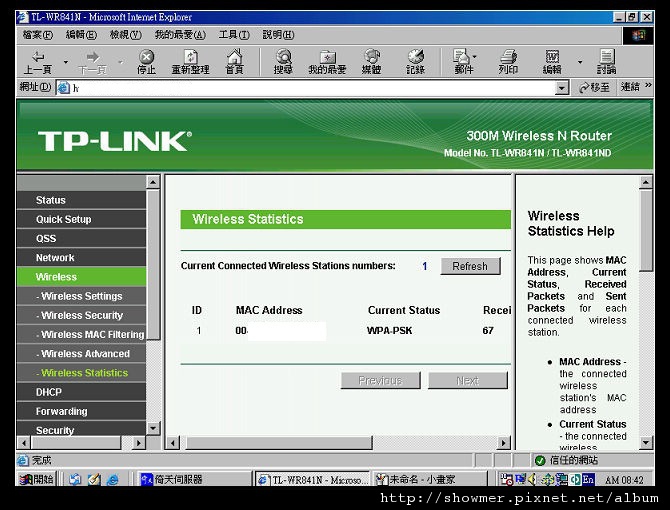Open Wireless Security submenu item
This screenshot has height=510, width=670.
(81, 315)
